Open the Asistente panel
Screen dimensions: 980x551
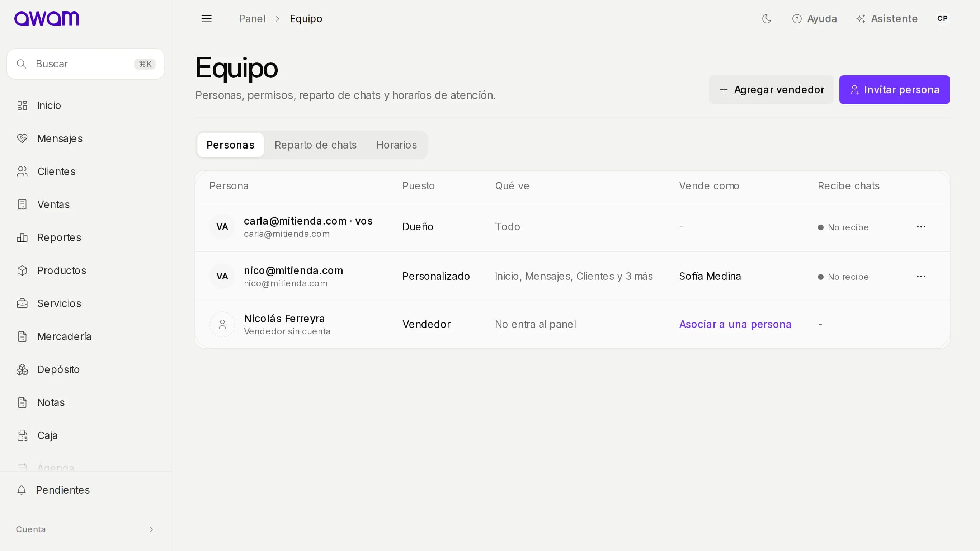pos(887,19)
